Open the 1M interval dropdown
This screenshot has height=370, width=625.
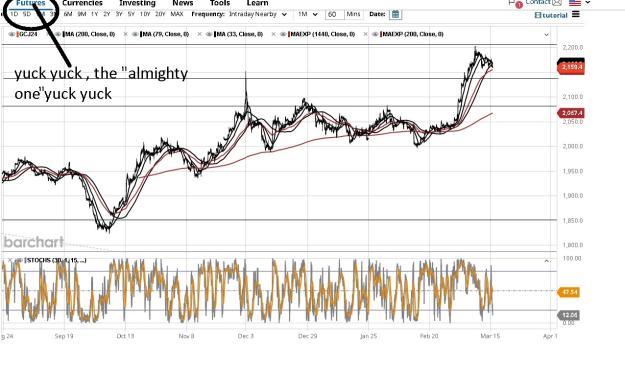tap(308, 14)
